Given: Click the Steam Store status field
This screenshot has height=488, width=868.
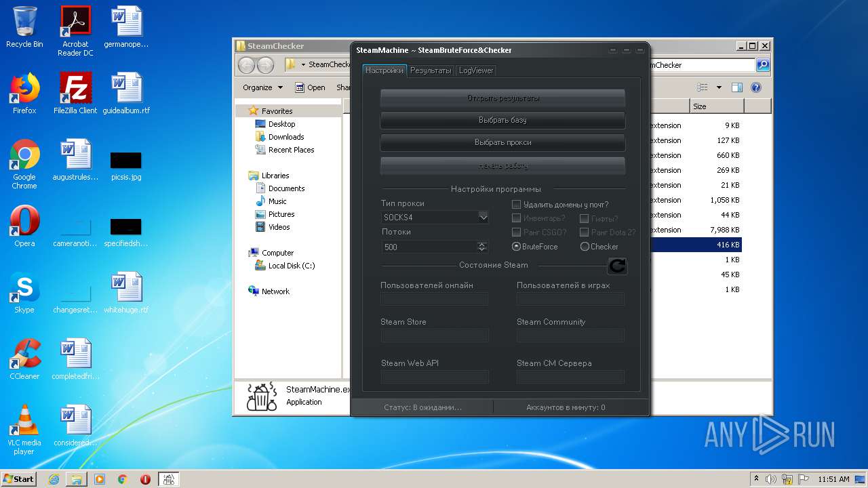Looking at the screenshot, I should 435,335.
